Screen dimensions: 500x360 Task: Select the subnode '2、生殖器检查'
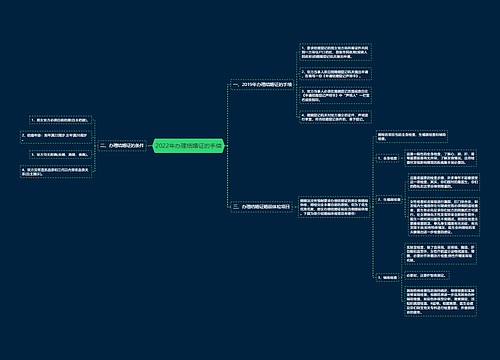pos(389,200)
